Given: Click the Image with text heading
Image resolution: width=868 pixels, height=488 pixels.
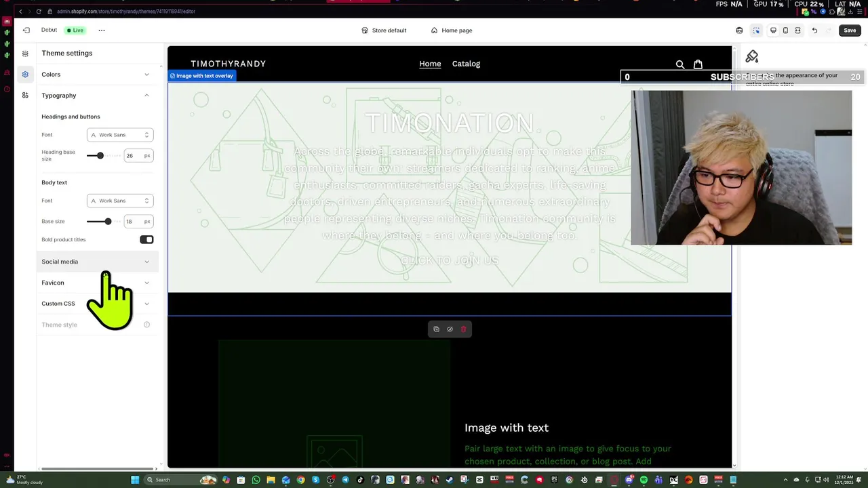Looking at the screenshot, I should 507,428.
